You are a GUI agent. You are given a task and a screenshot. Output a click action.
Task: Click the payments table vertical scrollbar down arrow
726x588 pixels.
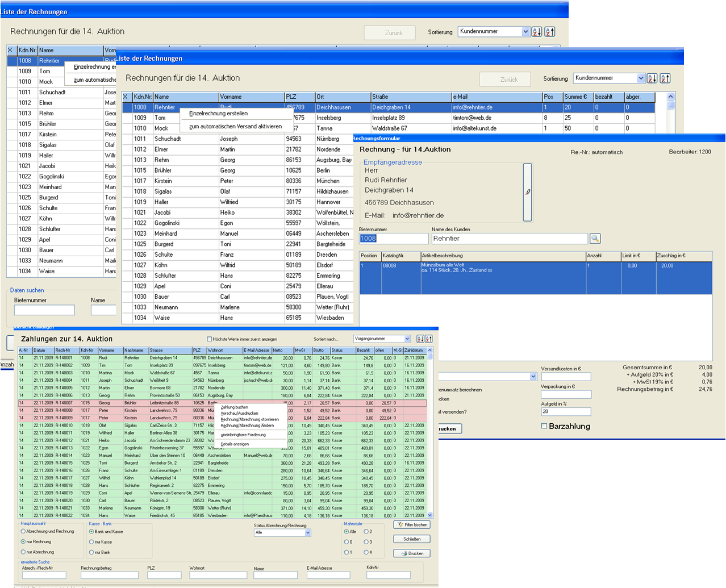click(430, 515)
